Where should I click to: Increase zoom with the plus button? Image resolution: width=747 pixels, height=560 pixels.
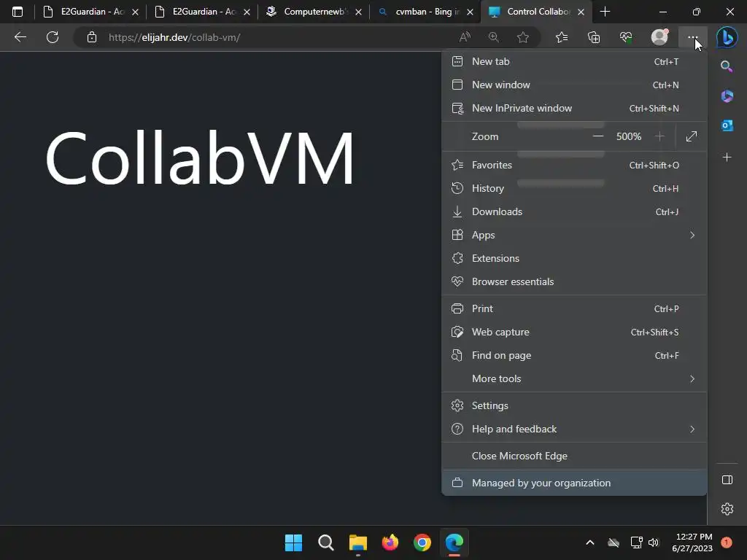659,136
